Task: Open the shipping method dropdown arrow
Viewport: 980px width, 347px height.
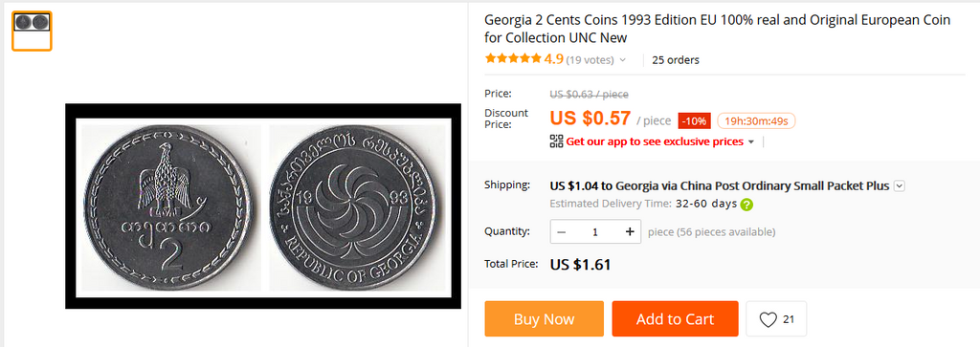Action: coord(900,185)
